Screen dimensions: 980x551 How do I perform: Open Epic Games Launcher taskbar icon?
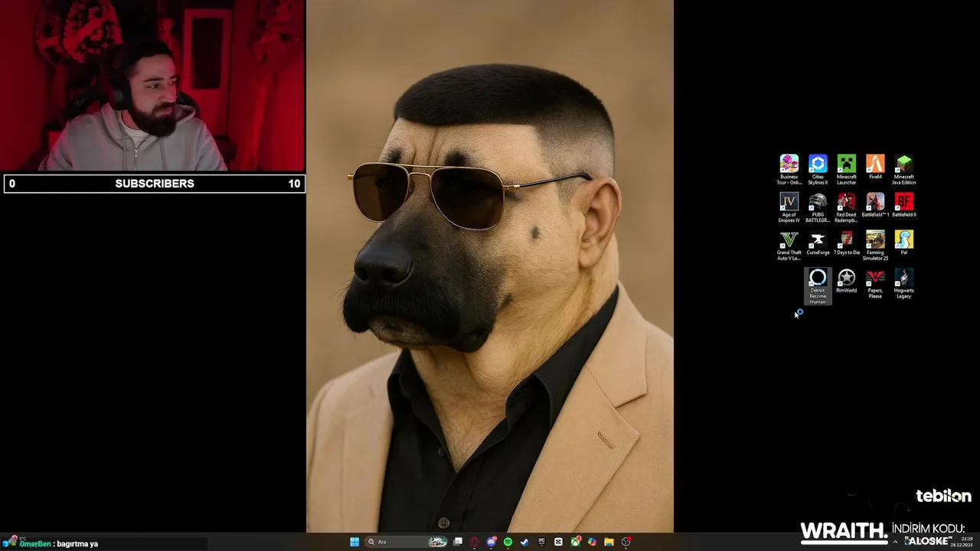pyautogui.click(x=541, y=542)
